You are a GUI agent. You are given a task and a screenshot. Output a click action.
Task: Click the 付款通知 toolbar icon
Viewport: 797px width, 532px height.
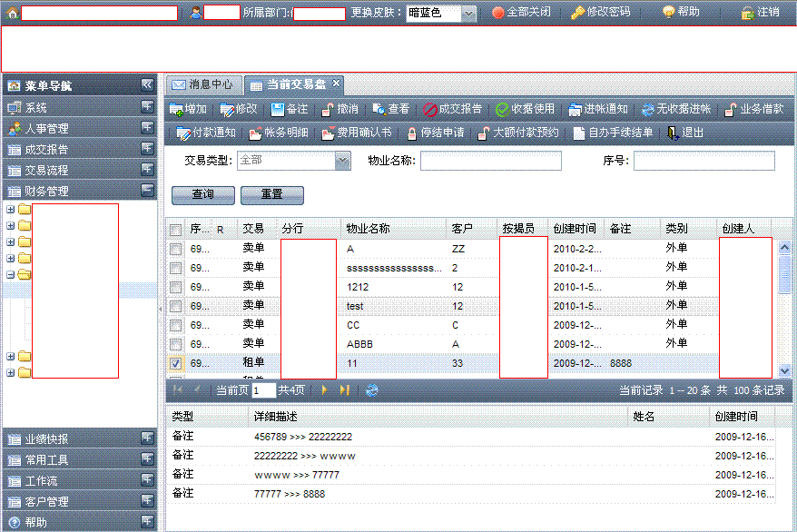(x=184, y=133)
